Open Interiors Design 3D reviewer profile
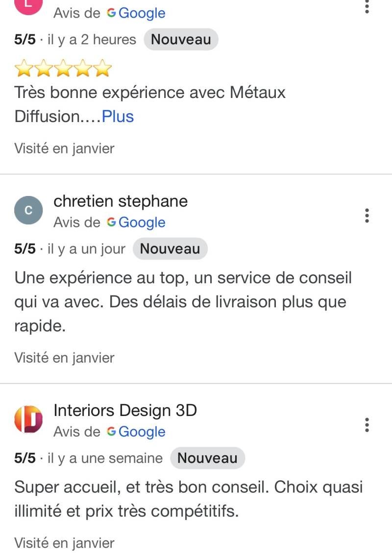Image resolution: width=392 pixels, height=560 pixels. [125, 410]
